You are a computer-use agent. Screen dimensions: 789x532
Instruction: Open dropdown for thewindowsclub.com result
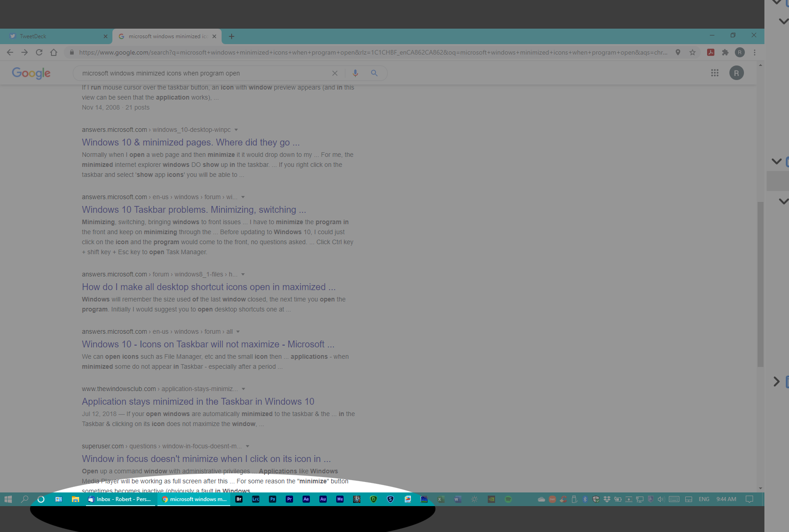coord(243,389)
